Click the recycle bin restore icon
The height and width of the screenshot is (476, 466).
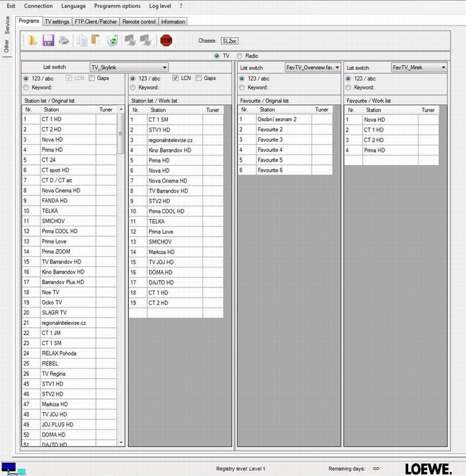112,41
